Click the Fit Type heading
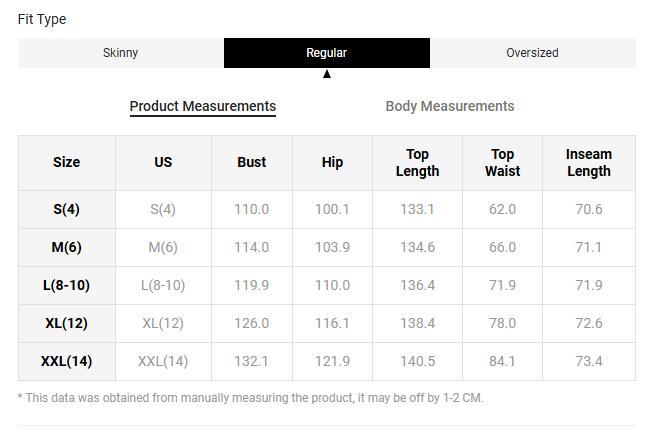The height and width of the screenshot is (432, 654). (42, 19)
